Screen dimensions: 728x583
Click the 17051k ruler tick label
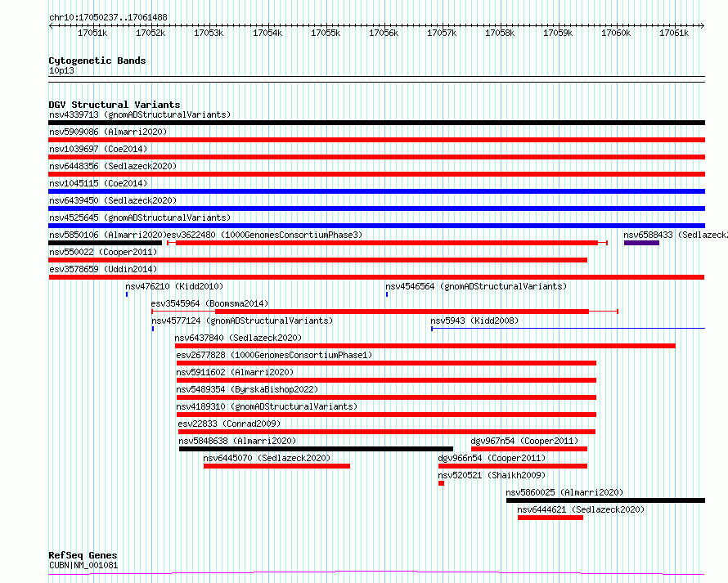(92, 33)
